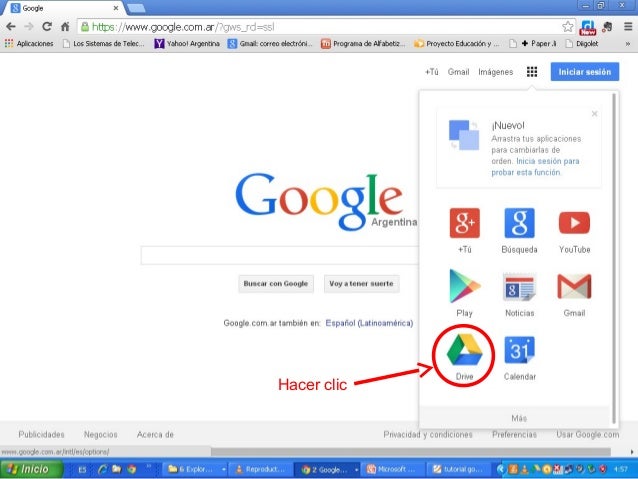Viewport: 638px width, 479px height.
Task: Click the Gmail link in the top bar
Action: pyautogui.click(x=458, y=72)
